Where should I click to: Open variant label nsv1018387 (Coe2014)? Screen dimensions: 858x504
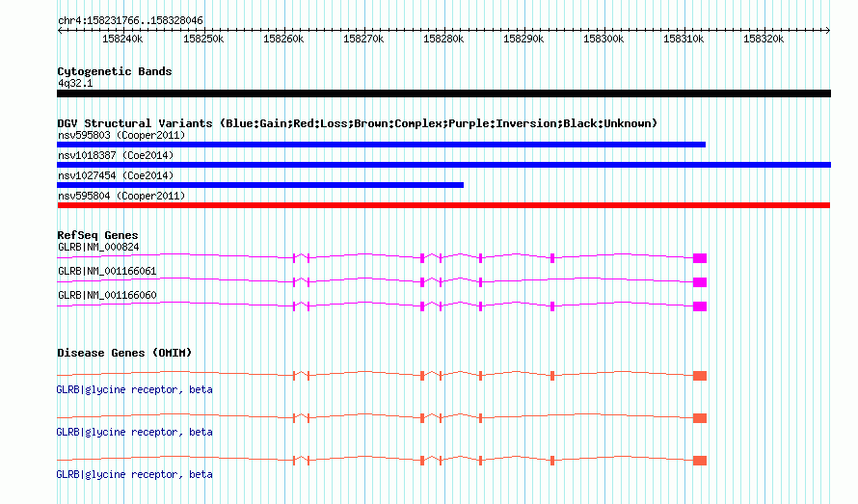pos(116,155)
